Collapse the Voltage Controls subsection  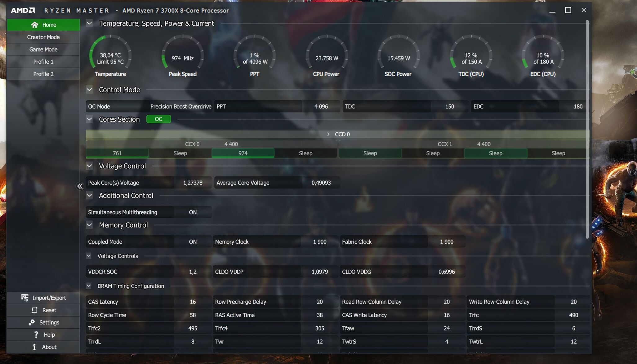coord(89,256)
